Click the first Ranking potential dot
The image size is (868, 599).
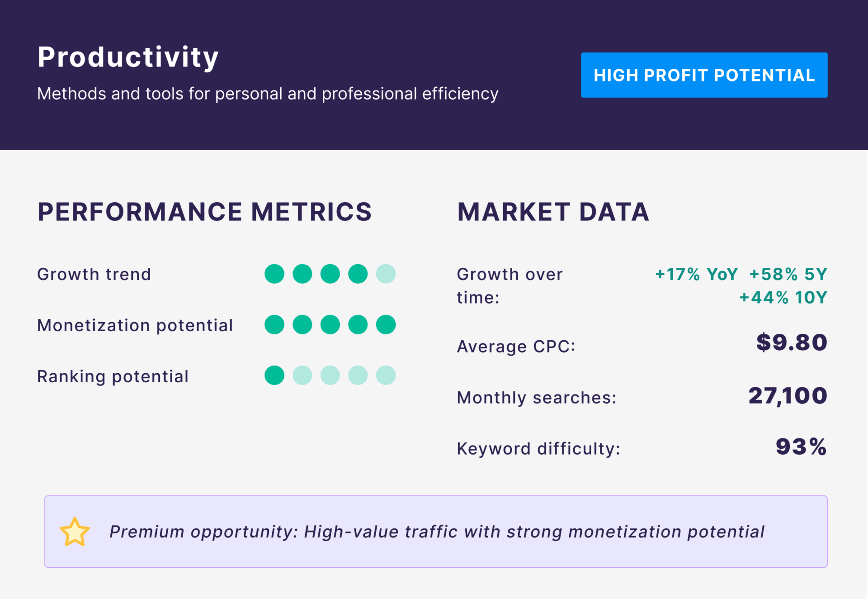point(274,376)
